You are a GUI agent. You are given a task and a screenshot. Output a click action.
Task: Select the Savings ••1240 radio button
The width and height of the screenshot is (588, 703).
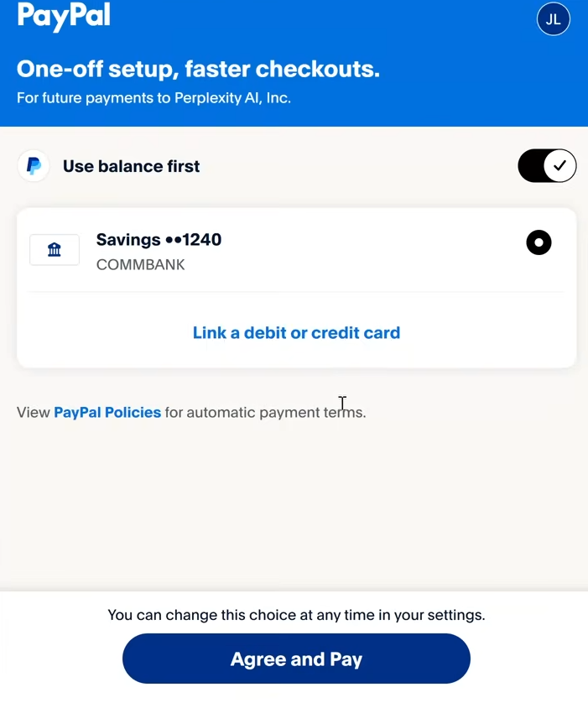(x=539, y=242)
